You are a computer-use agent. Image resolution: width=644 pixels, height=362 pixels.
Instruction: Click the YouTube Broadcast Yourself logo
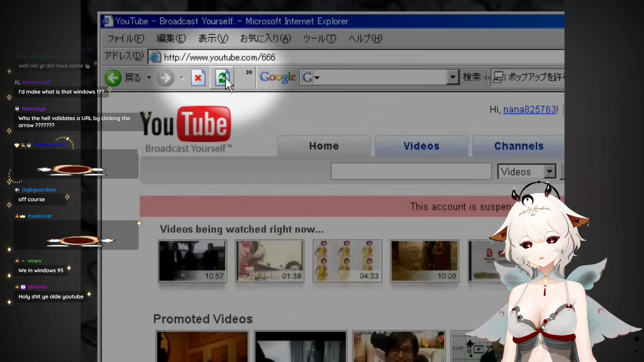pos(186,129)
